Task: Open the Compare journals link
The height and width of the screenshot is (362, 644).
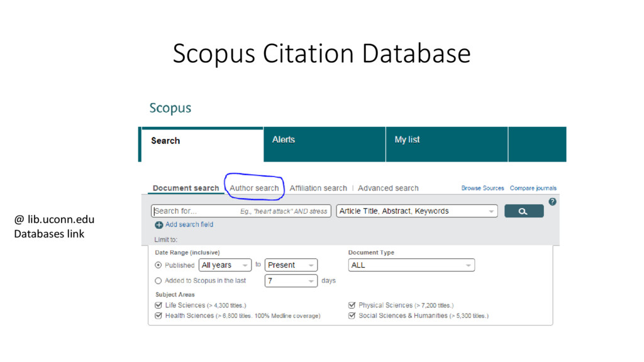Action: (x=533, y=188)
